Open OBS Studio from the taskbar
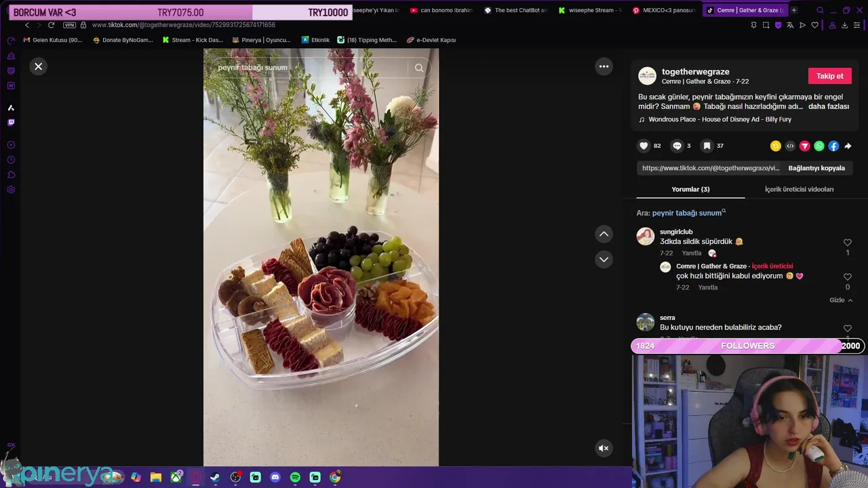Image resolution: width=868 pixels, height=488 pixels. click(x=235, y=477)
